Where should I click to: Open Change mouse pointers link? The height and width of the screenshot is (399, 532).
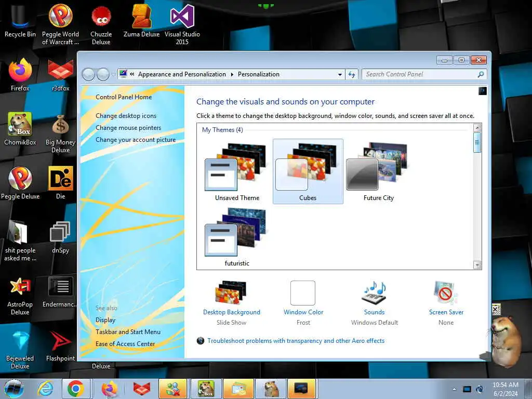click(x=128, y=128)
